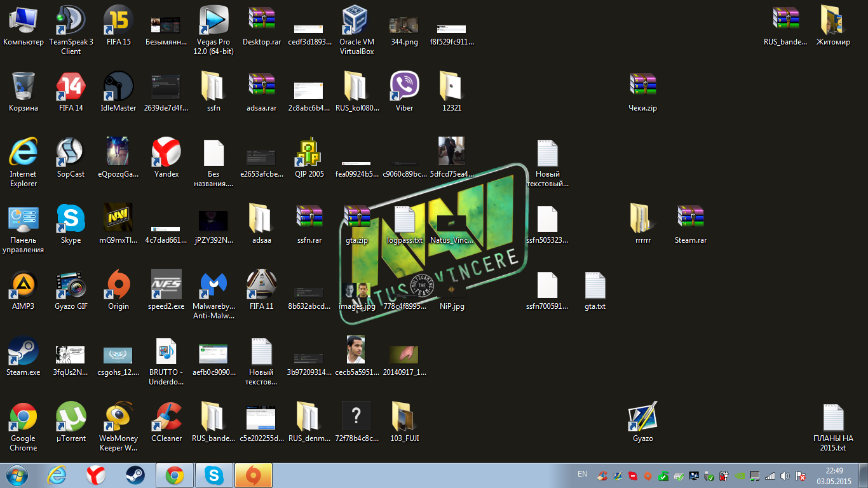Select the 103_FUJI folder
This screenshot has height=488, width=868.
404,422
